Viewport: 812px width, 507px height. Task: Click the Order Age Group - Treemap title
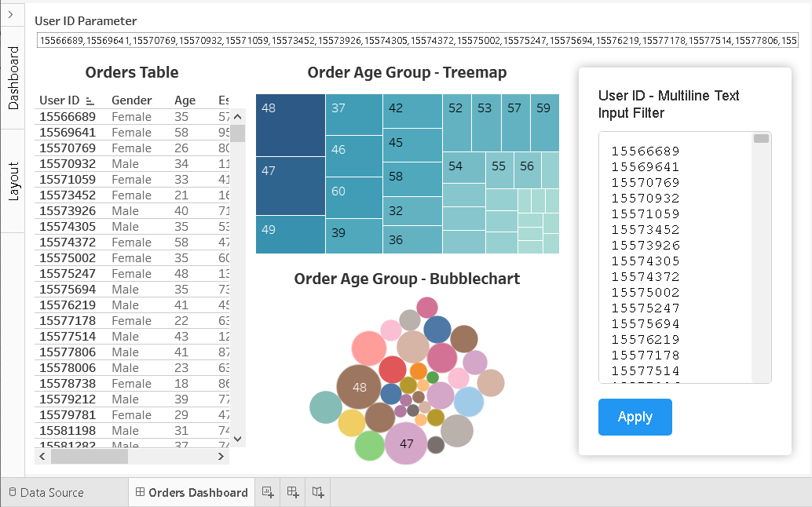tap(407, 72)
